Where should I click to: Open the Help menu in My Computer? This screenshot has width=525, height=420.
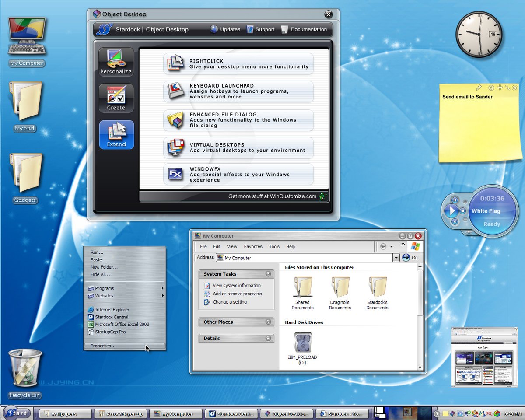(290, 247)
